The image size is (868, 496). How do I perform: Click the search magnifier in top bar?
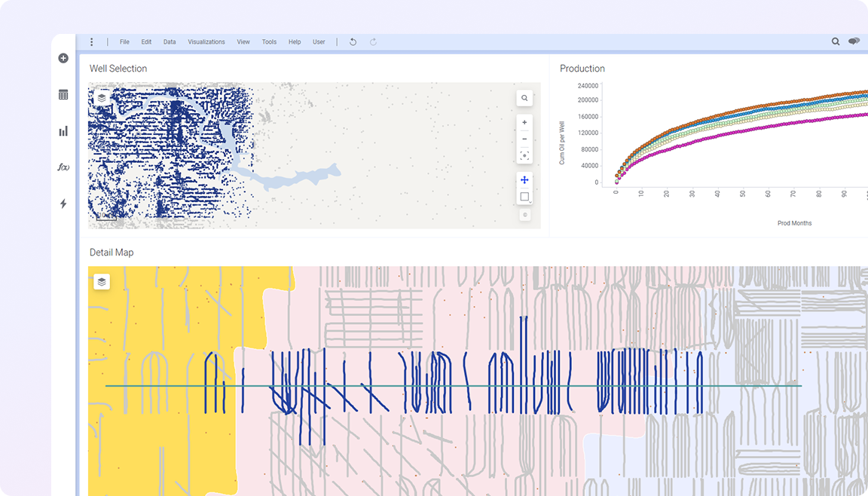click(836, 42)
